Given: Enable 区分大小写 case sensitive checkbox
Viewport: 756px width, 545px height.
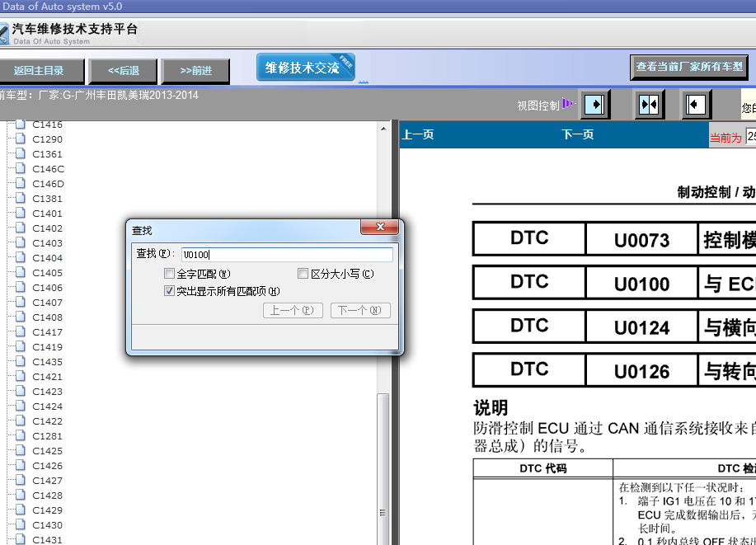Looking at the screenshot, I should pos(303,274).
